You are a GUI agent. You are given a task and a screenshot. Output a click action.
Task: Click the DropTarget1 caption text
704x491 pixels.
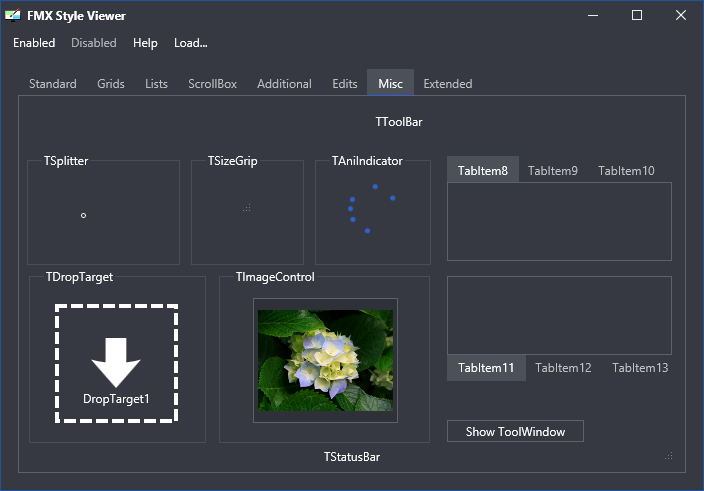(x=116, y=399)
